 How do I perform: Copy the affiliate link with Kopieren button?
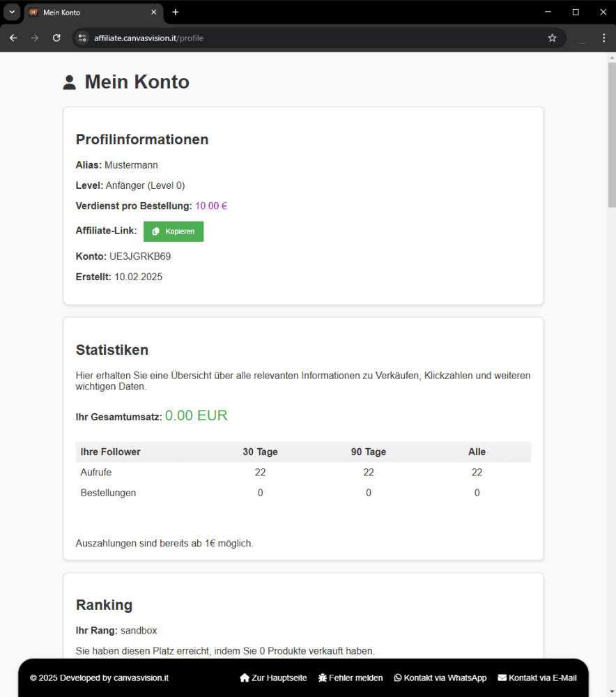[174, 231]
